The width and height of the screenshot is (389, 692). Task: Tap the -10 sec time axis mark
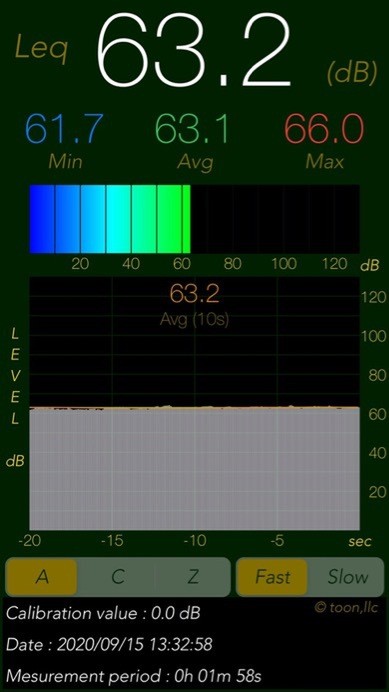[194, 540]
